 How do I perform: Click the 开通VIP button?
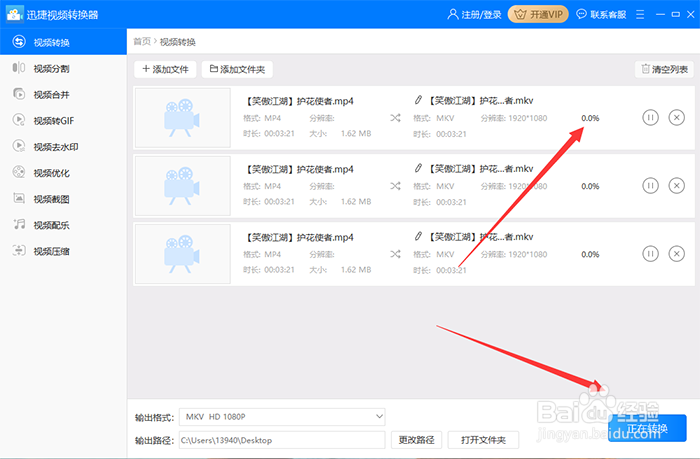(538, 14)
